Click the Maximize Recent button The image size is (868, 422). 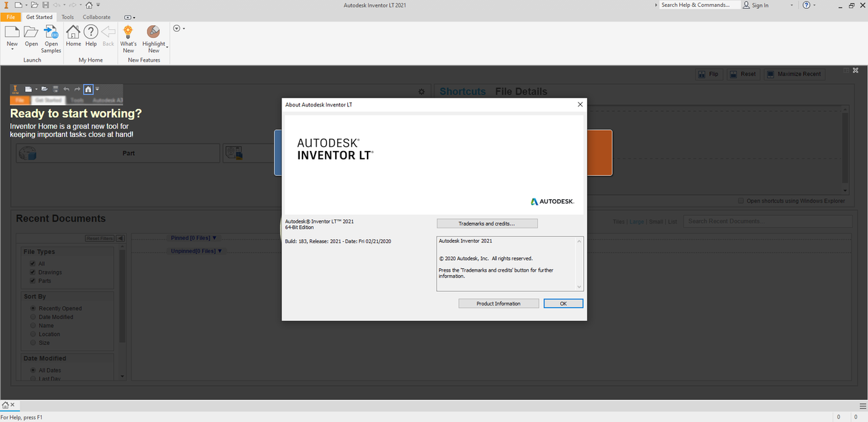point(794,74)
